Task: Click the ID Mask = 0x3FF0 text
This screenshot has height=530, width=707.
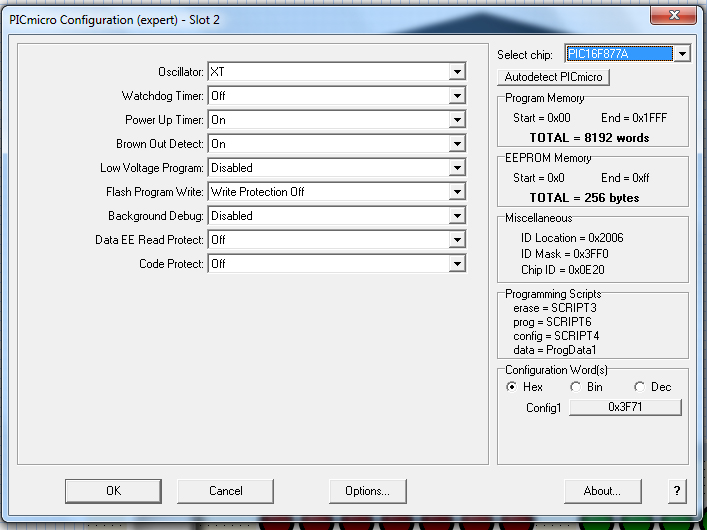Action: pos(565,254)
